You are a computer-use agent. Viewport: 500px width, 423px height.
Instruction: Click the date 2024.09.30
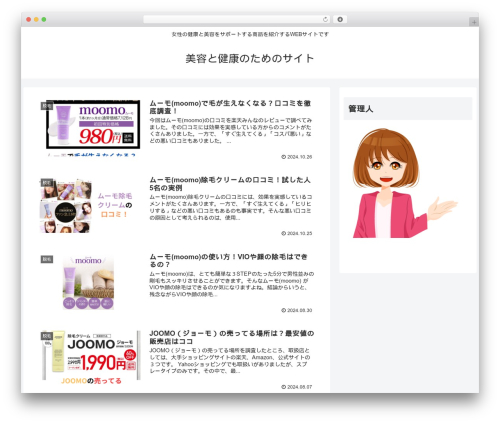point(297,310)
